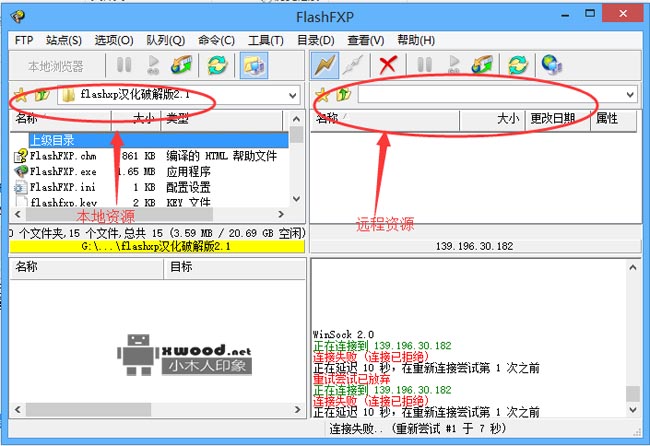Click the disconnect plug icon

[353, 65]
